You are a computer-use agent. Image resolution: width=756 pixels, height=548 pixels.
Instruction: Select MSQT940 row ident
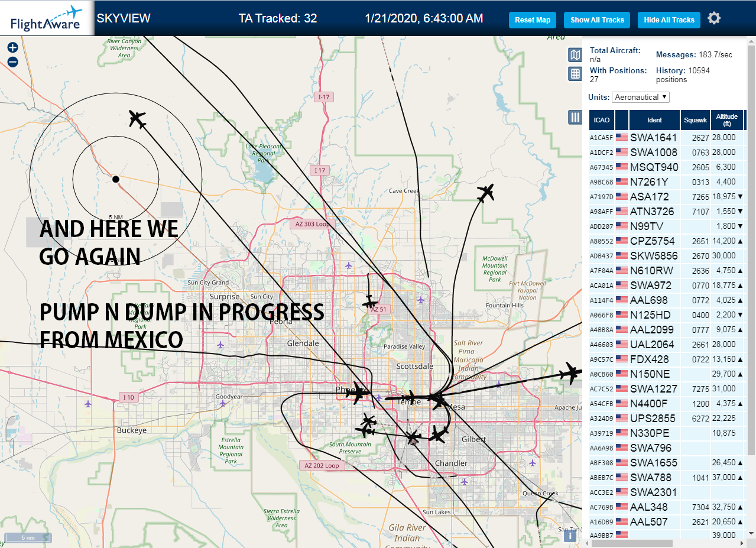(654, 167)
